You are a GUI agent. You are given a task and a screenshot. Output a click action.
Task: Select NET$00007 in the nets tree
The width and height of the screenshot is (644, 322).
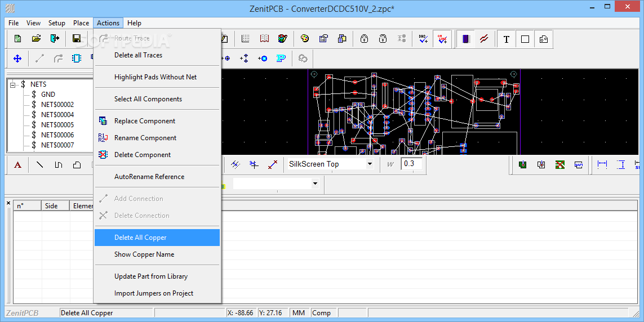coord(57,145)
